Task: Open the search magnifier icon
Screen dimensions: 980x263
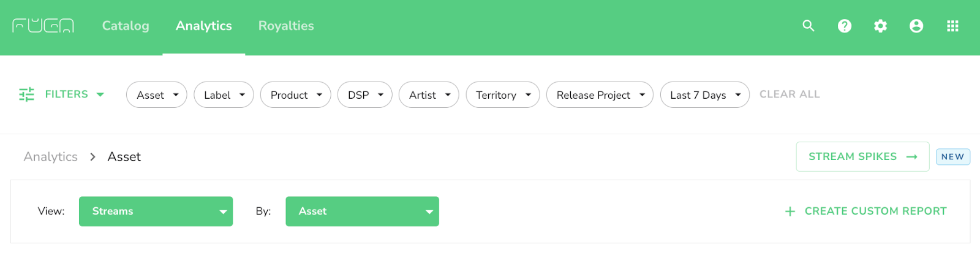Action: pos(809,26)
